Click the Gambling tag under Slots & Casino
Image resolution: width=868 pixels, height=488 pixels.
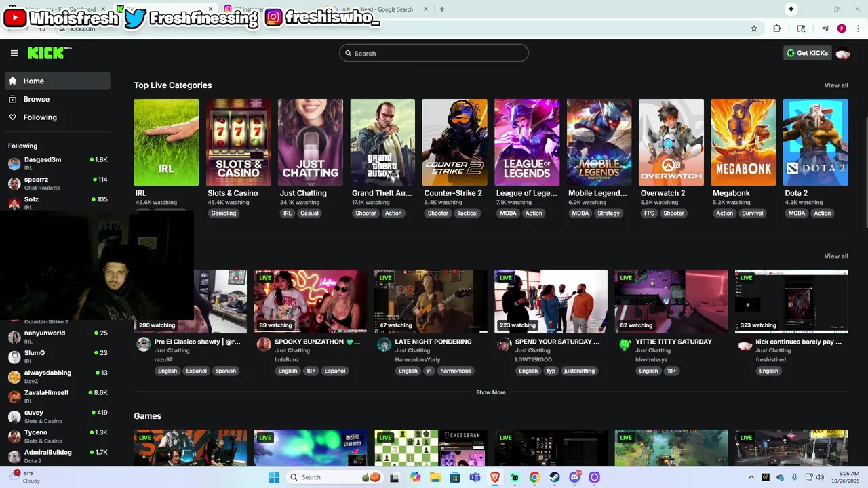[223, 213]
